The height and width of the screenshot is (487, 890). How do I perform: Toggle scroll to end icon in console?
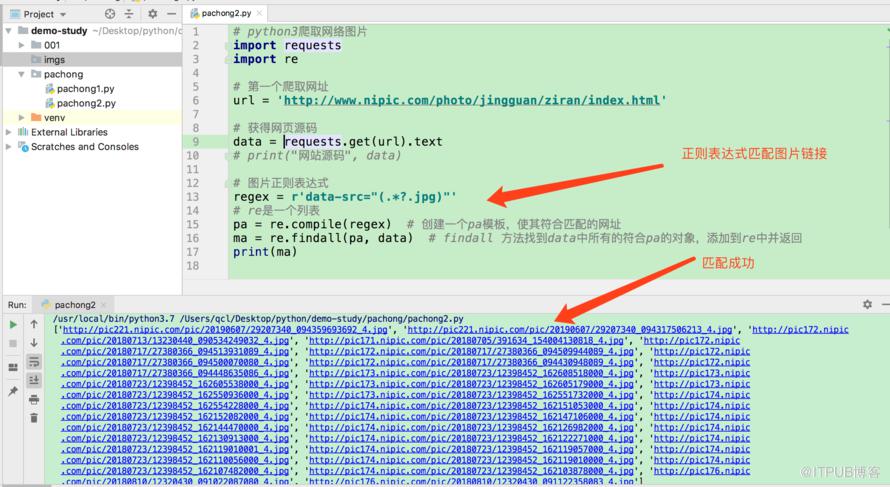tap(34, 380)
